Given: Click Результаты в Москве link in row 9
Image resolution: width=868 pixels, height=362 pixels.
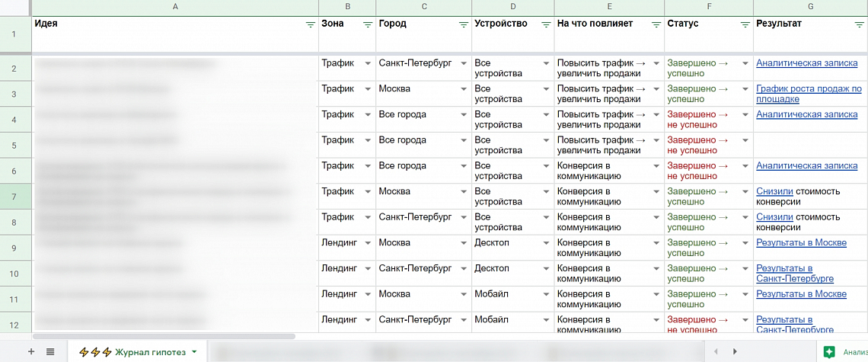Looking at the screenshot, I should tap(801, 243).
